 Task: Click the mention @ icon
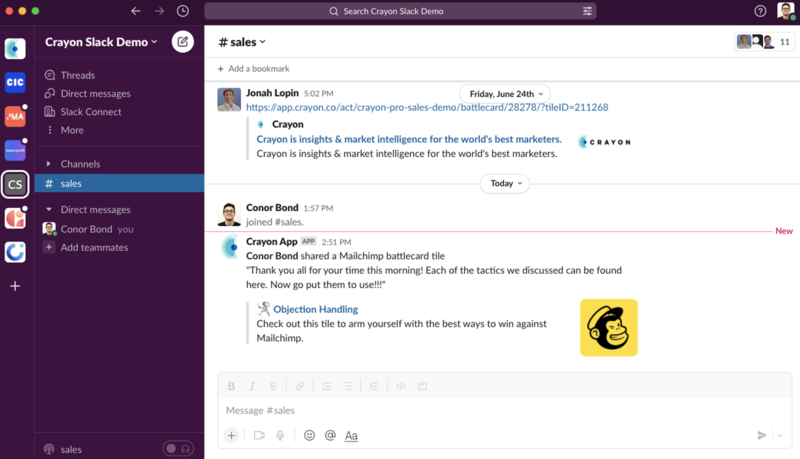[x=330, y=435]
